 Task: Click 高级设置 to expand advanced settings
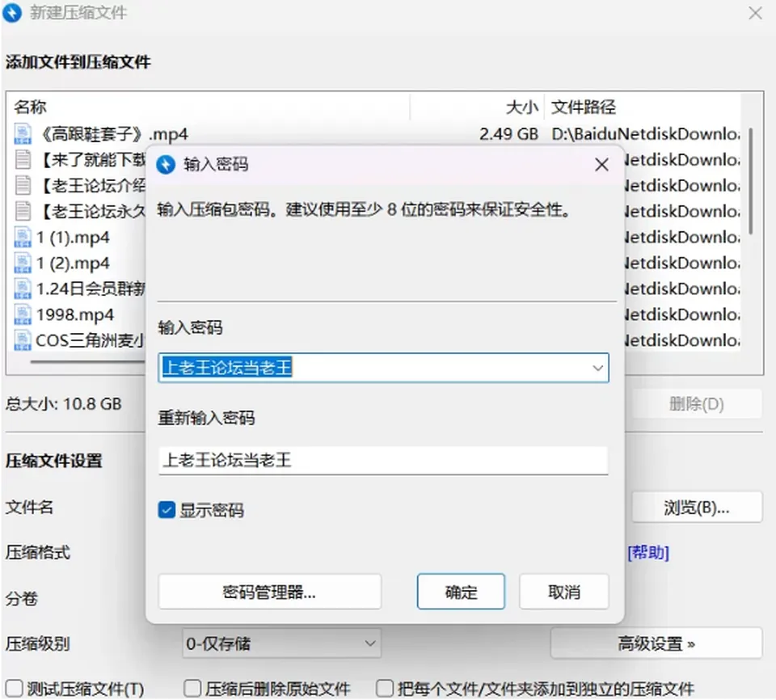click(x=656, y=643)
